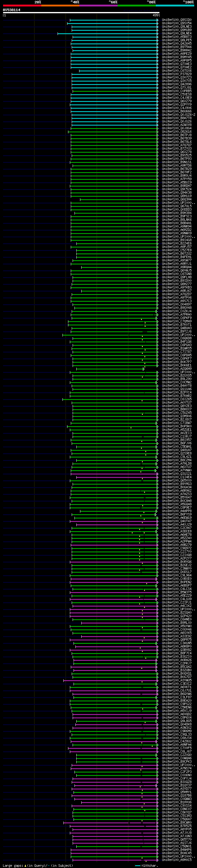Open hit UniRef100_Q94K38
Viewport: 197px width, 868px height.
[x=177, y=193]
